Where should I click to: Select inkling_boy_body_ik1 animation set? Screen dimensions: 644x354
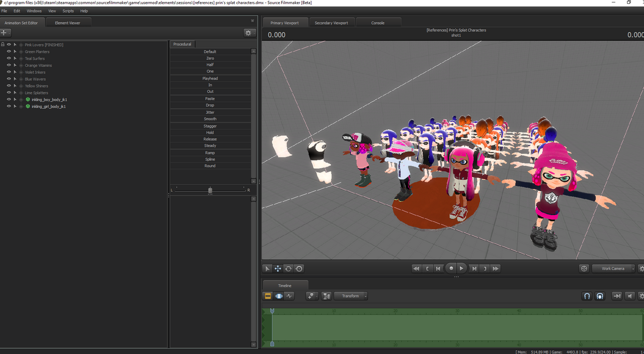tap(49, 100)
